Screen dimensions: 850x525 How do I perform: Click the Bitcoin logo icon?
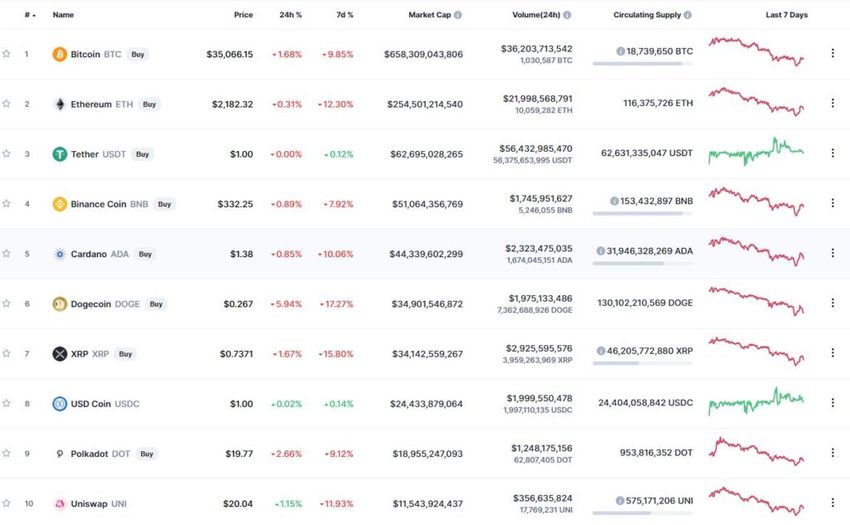point(60,54)
